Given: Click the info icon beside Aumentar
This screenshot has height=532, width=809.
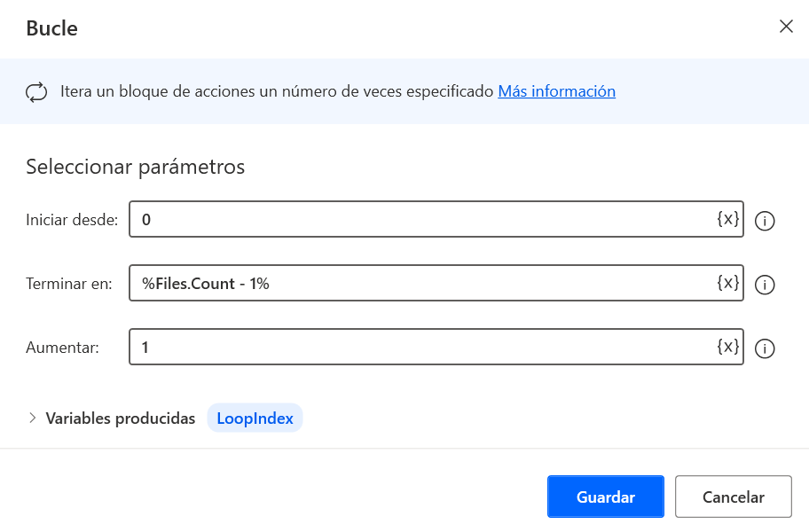Looking at the screenshot, I should pos(765,348).
